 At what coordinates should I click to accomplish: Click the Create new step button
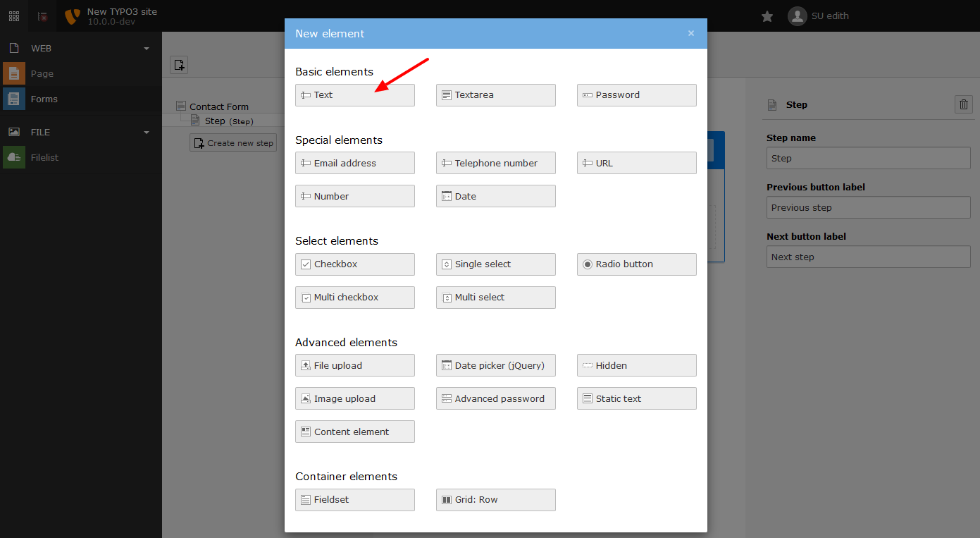click(x=232, y=142)
